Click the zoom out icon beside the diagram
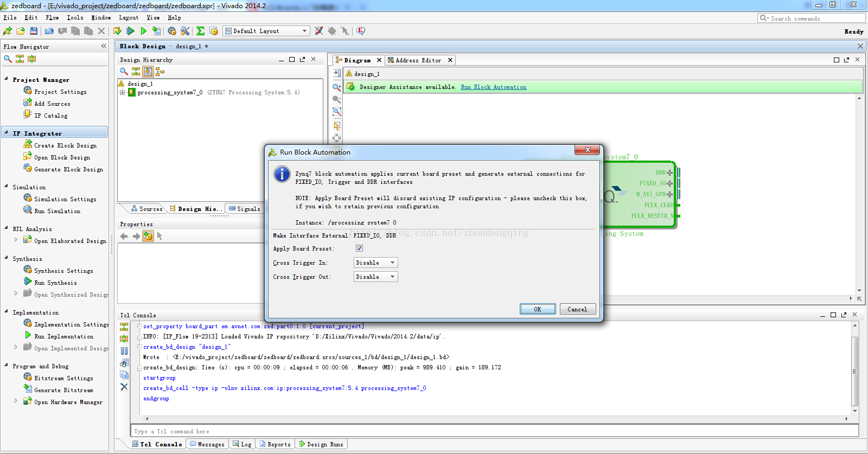This screenshot has width=868, height=454. point(337,99)
